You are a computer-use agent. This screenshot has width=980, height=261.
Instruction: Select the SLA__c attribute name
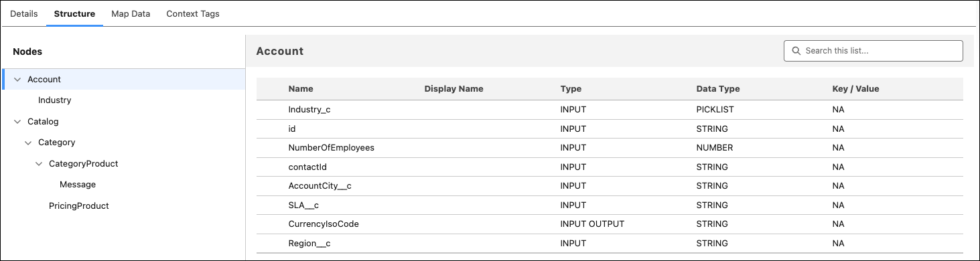pyautogui.click(x=303, y=205)
